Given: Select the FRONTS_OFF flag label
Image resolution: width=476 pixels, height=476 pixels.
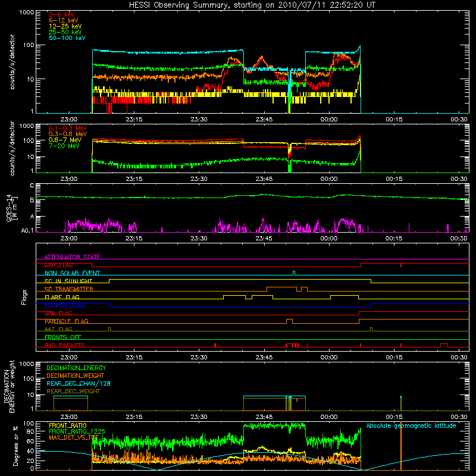Looking at the screenshot, I should tap(63, 337).
